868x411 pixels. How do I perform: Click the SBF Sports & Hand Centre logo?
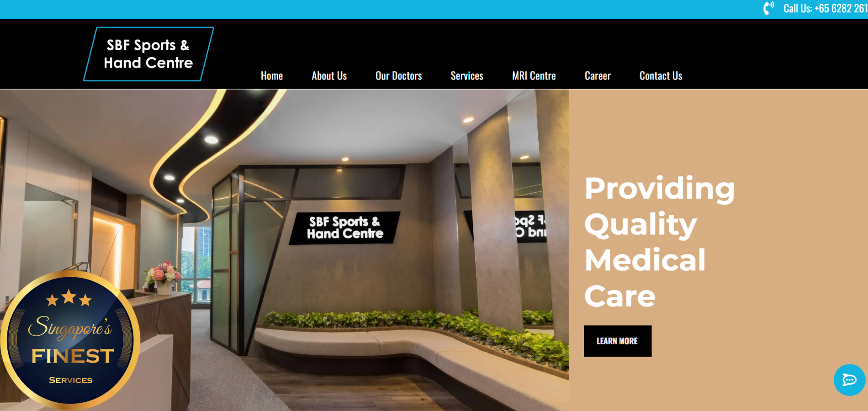pos(148,54)
